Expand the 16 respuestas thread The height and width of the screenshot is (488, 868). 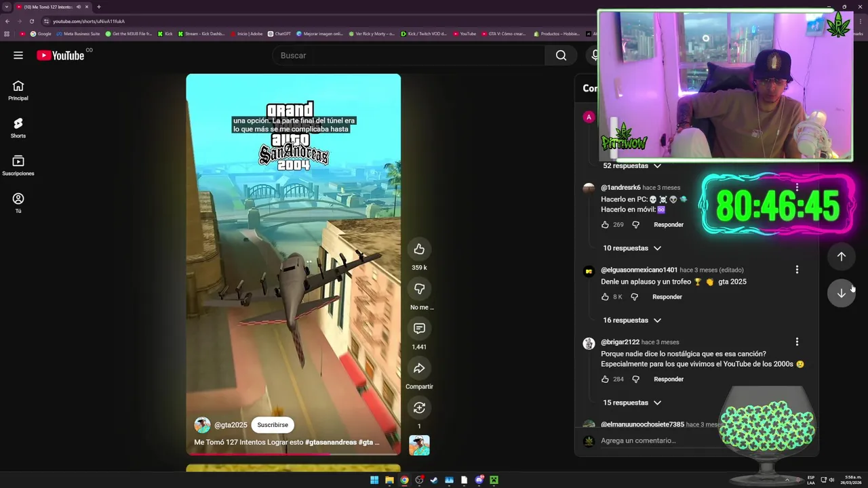[x=631, y=320]
